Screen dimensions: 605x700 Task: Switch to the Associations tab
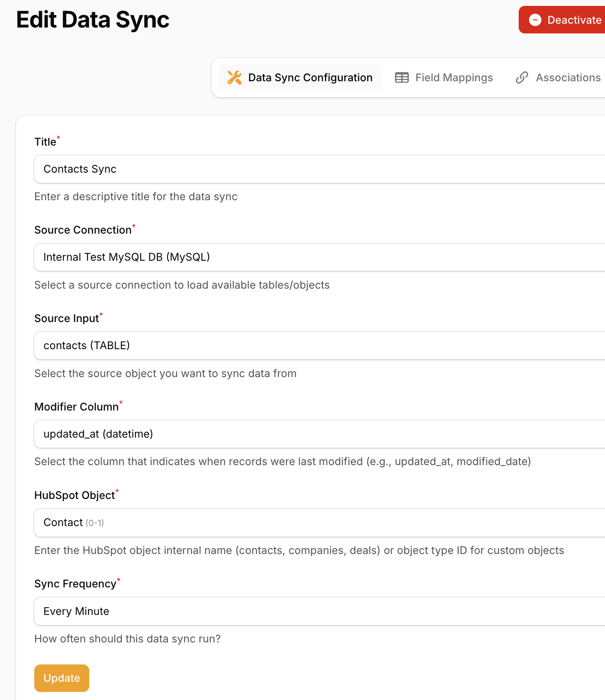coord(558,77)
